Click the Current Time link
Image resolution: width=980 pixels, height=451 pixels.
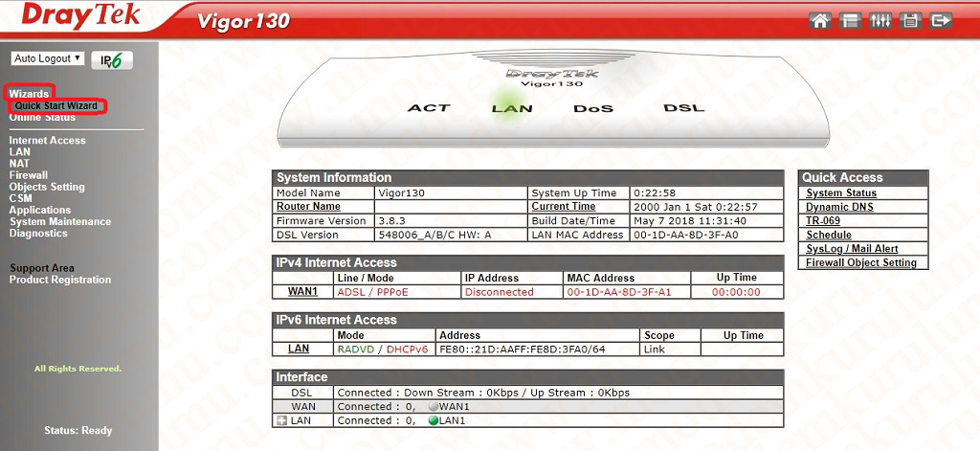tap(564, 207)
